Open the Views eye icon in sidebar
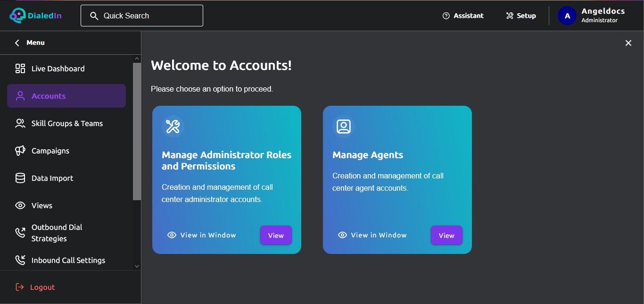This screenshot has height=304, width=644. click(20, 205)
